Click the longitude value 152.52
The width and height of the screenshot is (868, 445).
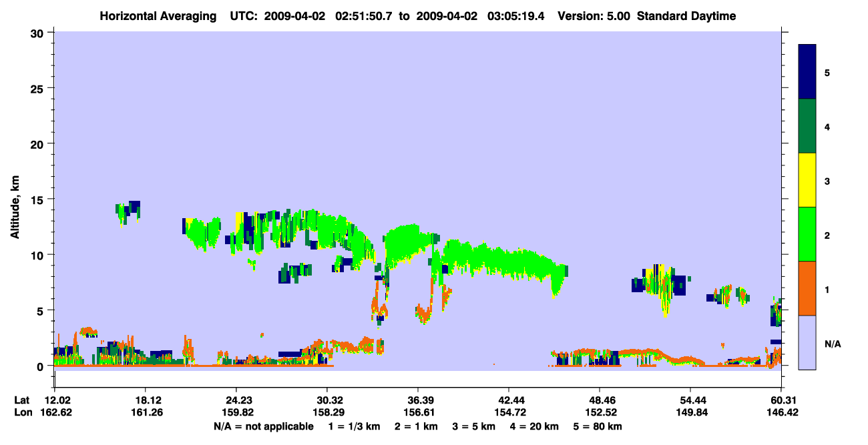click(x=600, y=413)
